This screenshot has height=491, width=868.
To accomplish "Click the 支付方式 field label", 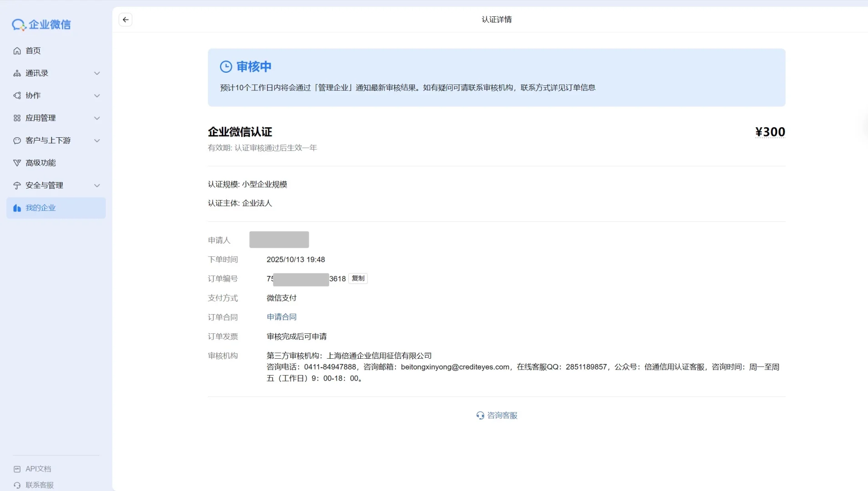I will pos(223,298).
